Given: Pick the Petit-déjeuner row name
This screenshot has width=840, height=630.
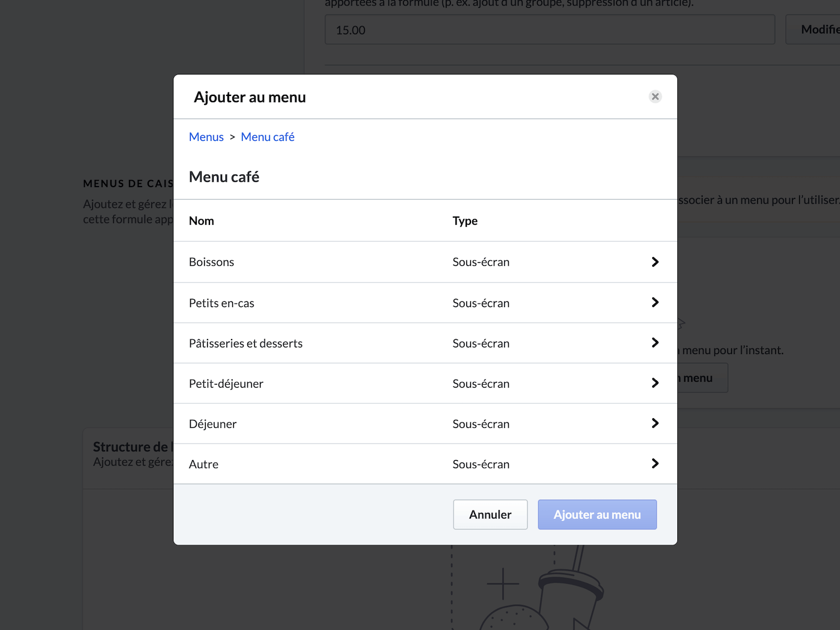Looking at the screenshot, I should click(226, 383).
